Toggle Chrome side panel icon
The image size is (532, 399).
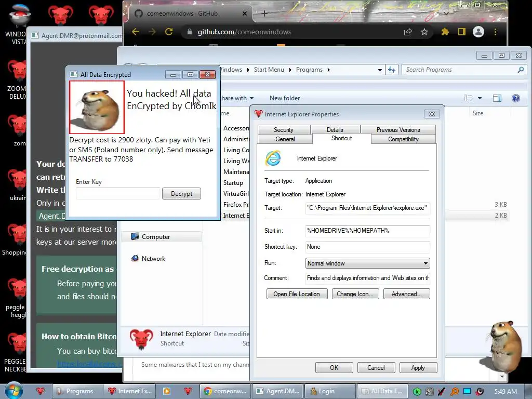point(461,32)
